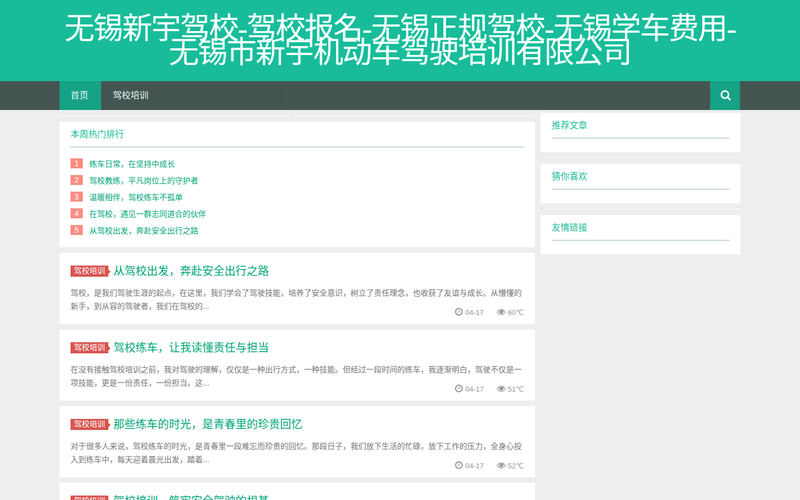Go to the 首页 navigation tab

click(x=80, y=95)
